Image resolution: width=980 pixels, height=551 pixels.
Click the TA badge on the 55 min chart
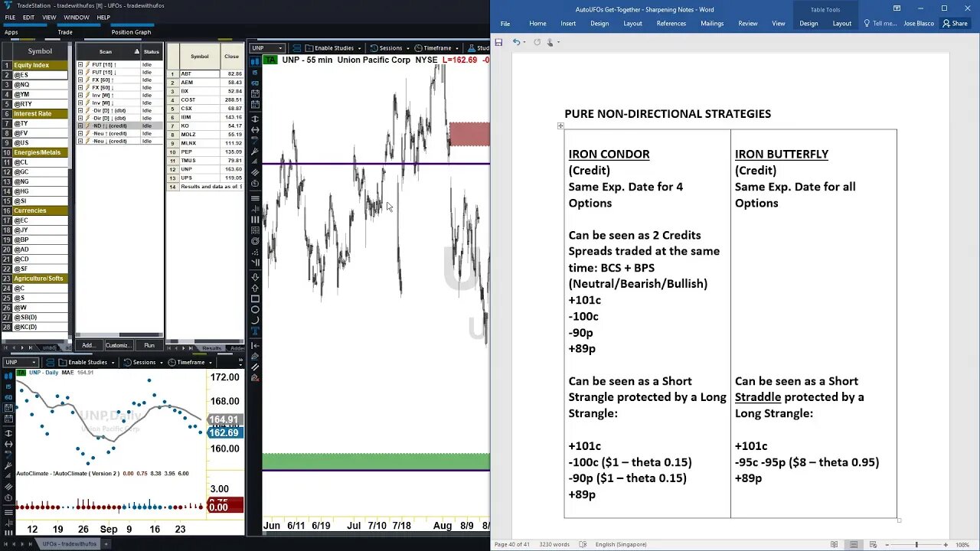[x=269, y=60]
